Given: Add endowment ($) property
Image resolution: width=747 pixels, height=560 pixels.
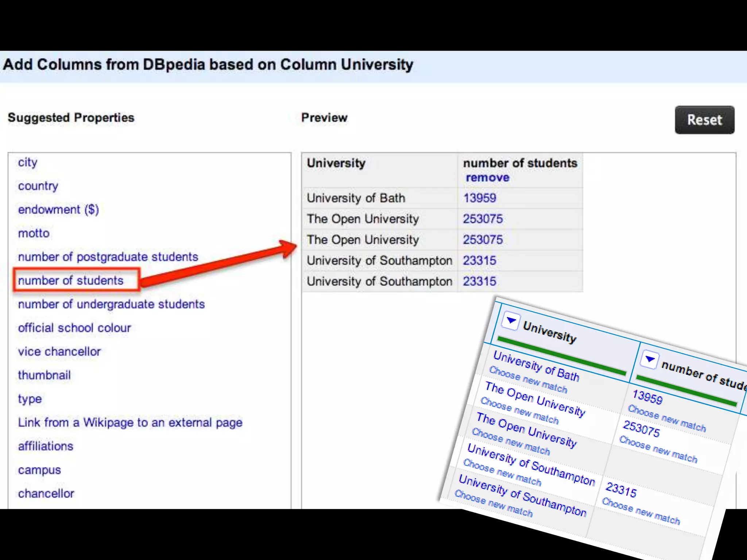Looking at the screenshot, I should tap(58, 210).
